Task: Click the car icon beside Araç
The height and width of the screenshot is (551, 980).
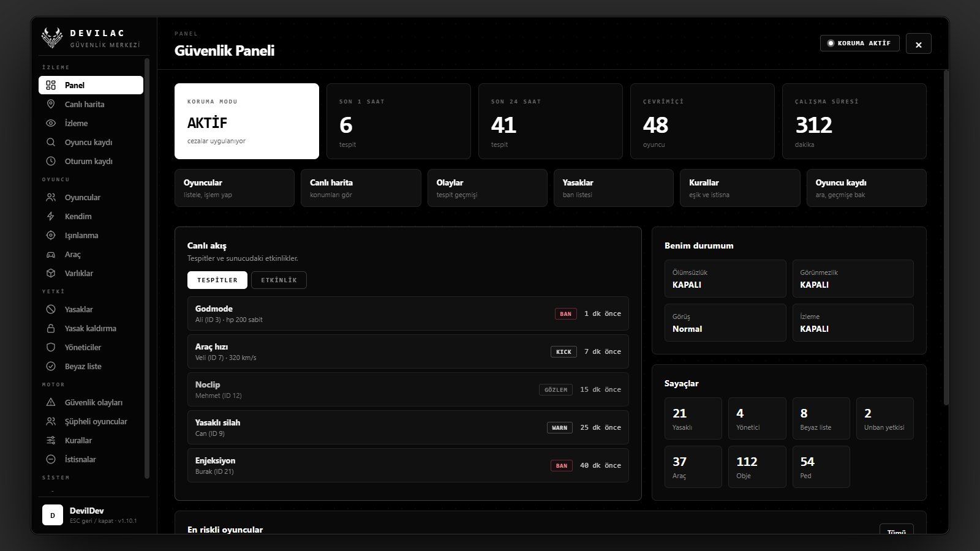Action: point(51,254)
